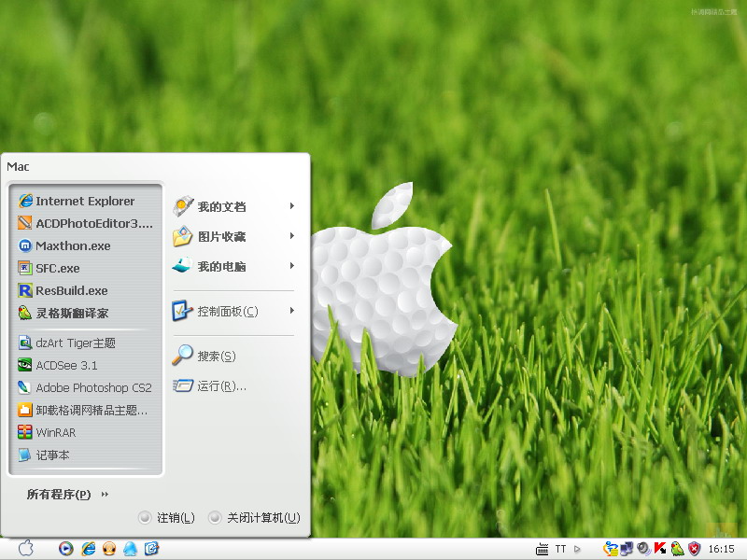Click 注销(L) log off button
This screenshot has width=747, height=560.
[167, 518]
